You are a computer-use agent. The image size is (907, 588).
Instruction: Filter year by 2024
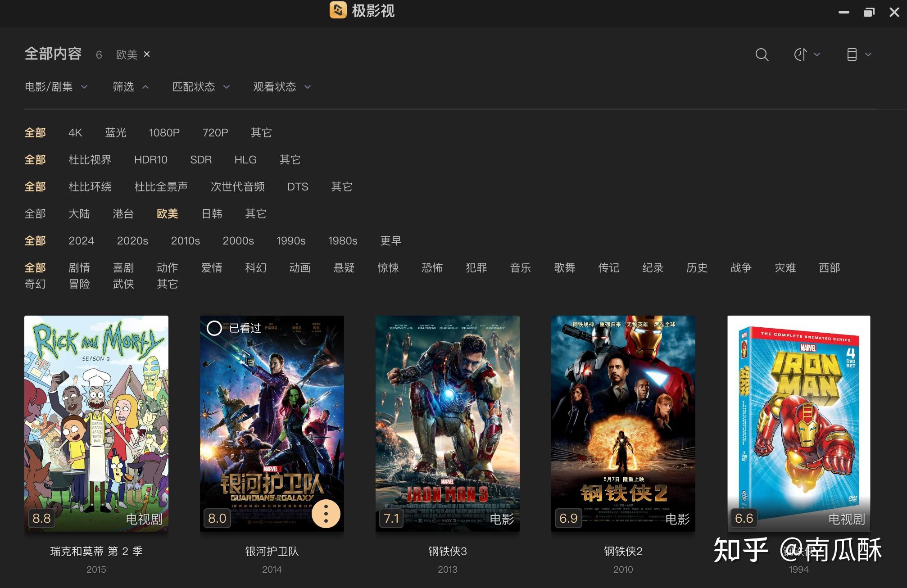(82, 240)
